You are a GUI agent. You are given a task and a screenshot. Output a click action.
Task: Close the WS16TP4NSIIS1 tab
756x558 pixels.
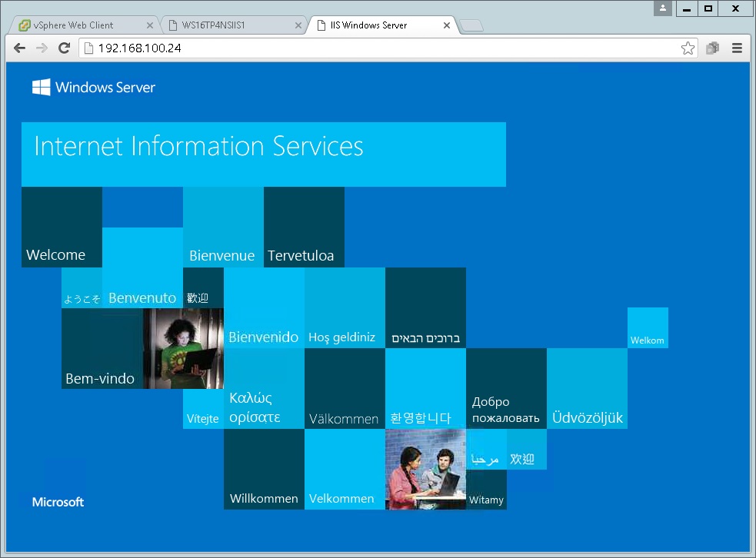click(298, 25)
